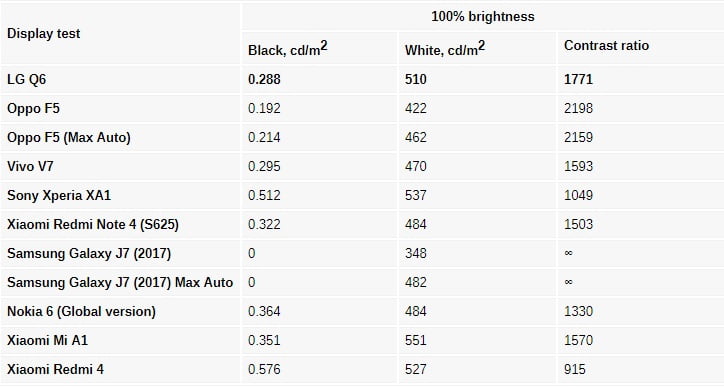The height and width of the screenshot is (387, 724).
Task: Select the Xiaomi Redmi 4 row label
Action: [x=55, y=369]
